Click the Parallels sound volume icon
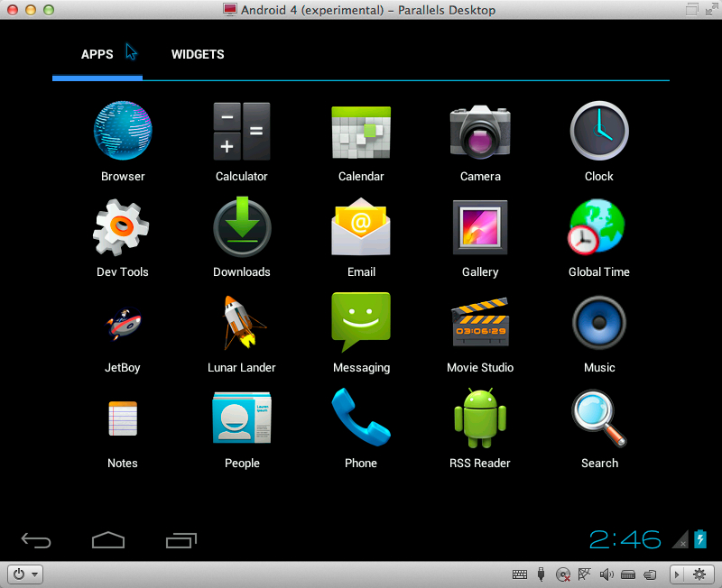This screenshot has width=722, height=588. coord(606,574)
